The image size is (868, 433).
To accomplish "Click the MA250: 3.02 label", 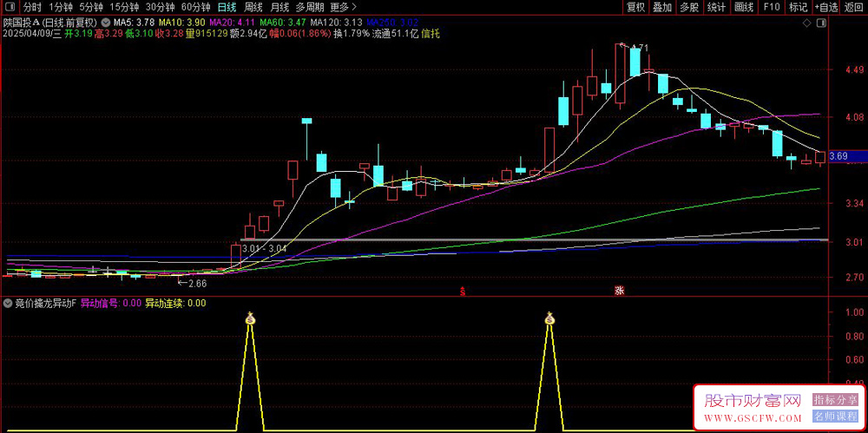I will tap(392, 23).
